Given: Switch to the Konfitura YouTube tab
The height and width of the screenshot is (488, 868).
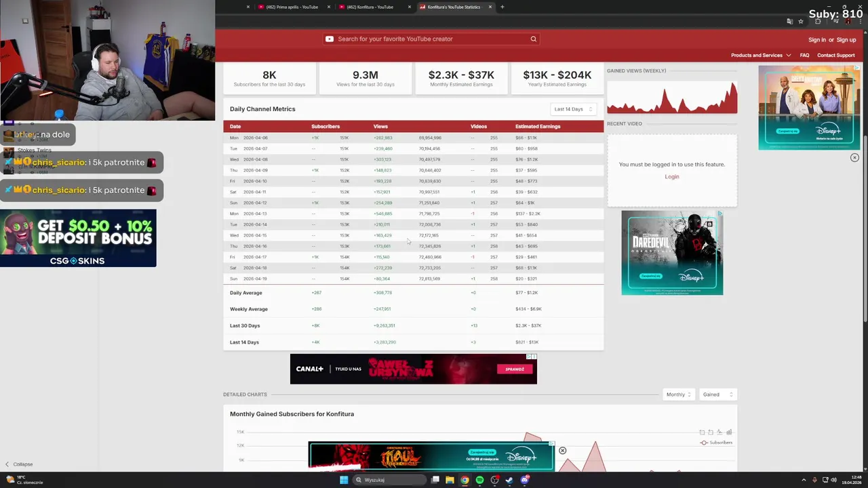Looking at the screenshot, I should point(370,7).
